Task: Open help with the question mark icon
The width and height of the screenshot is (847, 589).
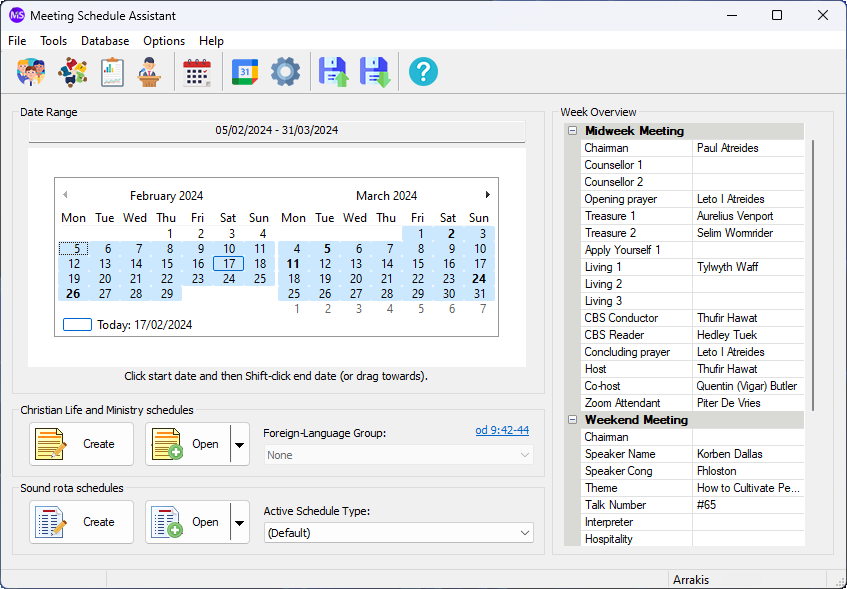Action: point(424,72)
